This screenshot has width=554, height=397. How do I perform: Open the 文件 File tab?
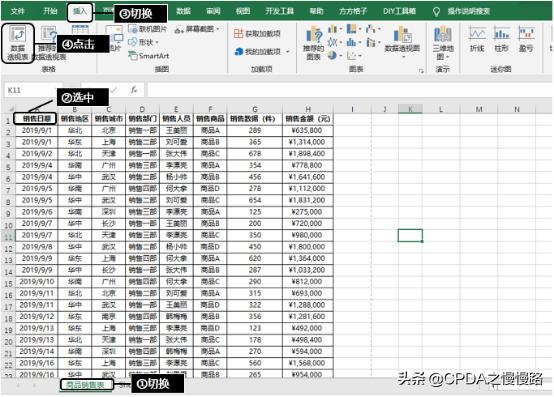click(x=17, y=11)
